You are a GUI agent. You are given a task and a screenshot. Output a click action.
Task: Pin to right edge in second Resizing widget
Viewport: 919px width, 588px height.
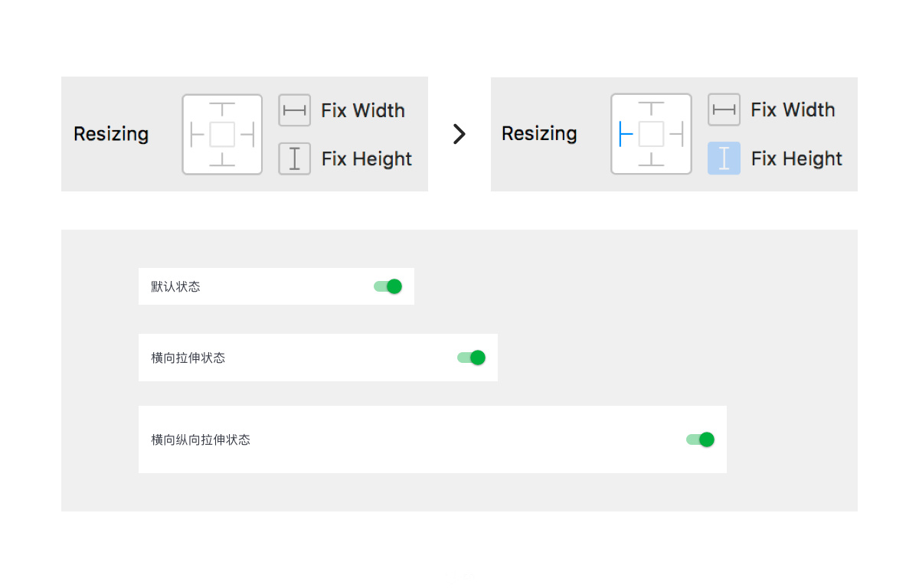pyautogui.click(x=676, y=134)
